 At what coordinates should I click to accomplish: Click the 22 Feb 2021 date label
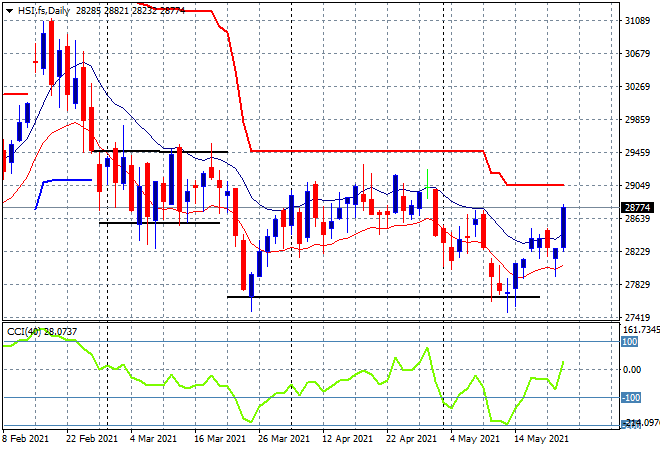tap(92, 439)
